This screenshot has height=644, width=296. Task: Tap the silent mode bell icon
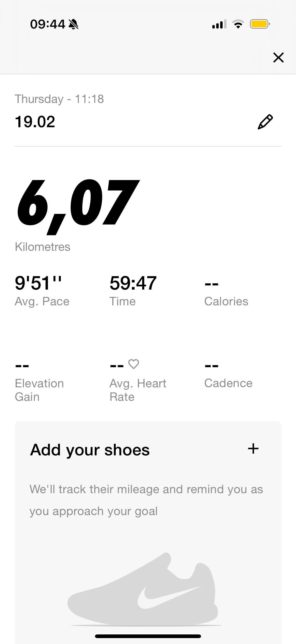(73, 25)
